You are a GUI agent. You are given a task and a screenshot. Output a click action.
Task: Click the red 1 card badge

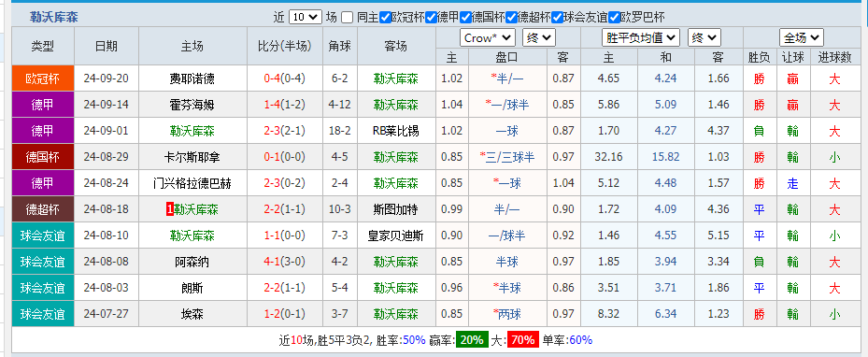click(x=170, y=209)
